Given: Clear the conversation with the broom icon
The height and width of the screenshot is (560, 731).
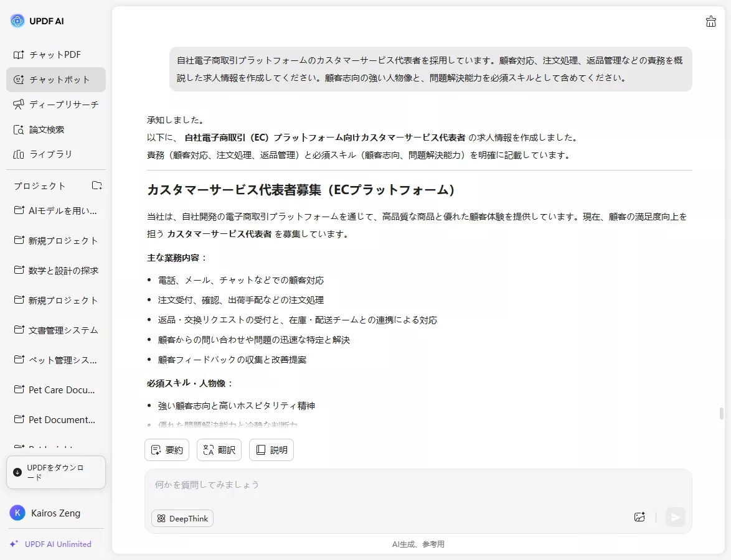Looking at the screenshot, I should [x=711, y=21].
